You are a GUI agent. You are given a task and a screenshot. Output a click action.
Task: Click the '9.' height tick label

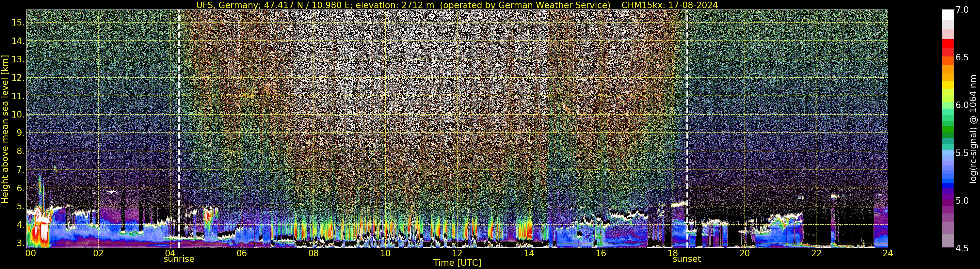click(x=20, y=133)
